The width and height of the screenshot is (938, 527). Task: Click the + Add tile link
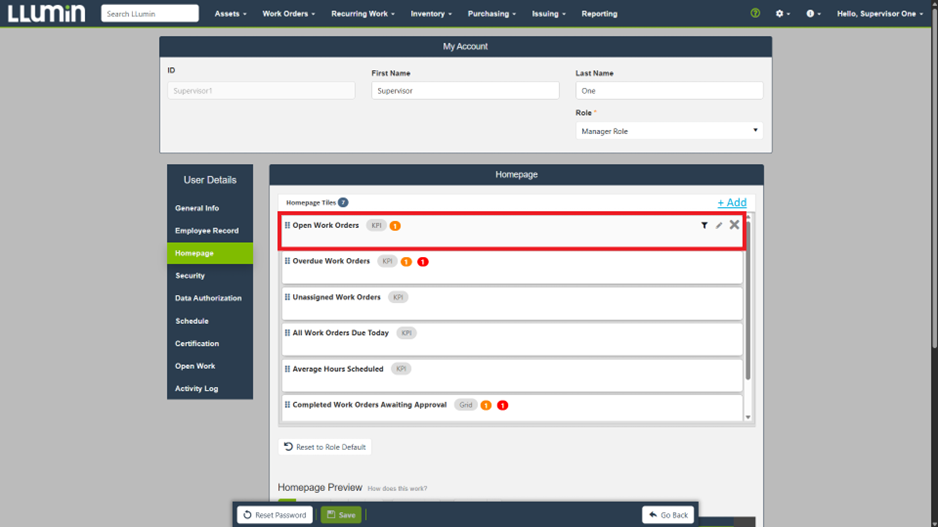[732, 202]
